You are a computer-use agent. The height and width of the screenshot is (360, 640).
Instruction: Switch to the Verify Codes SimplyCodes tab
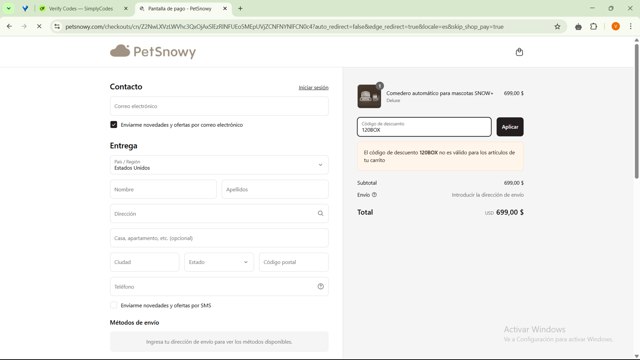click(x=81, y=8)
